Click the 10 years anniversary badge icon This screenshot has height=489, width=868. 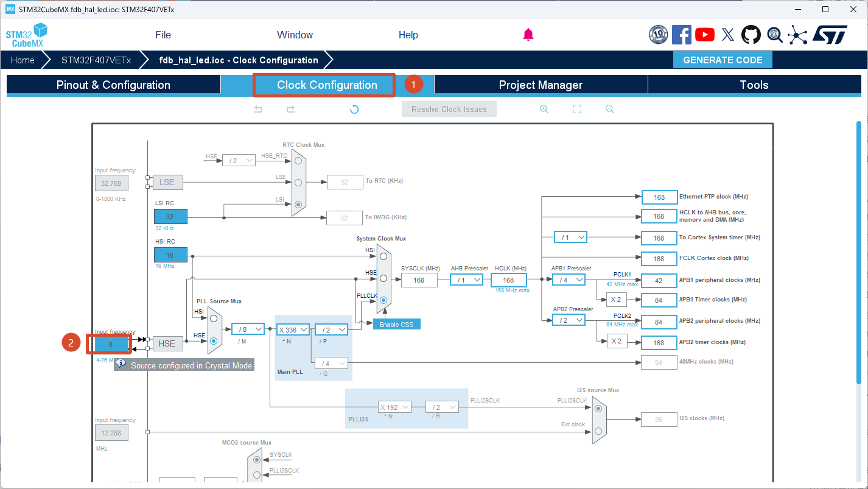pyautogui.click(x=659, y=35)
